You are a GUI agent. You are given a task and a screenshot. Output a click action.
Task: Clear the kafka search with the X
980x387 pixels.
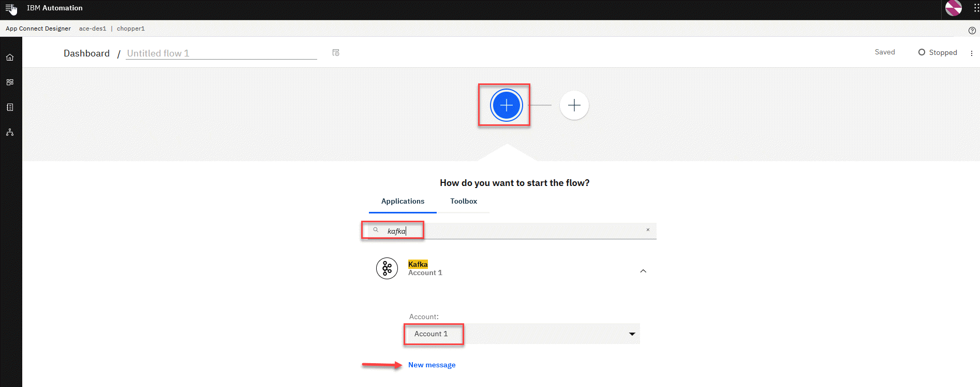click(647, 230)
